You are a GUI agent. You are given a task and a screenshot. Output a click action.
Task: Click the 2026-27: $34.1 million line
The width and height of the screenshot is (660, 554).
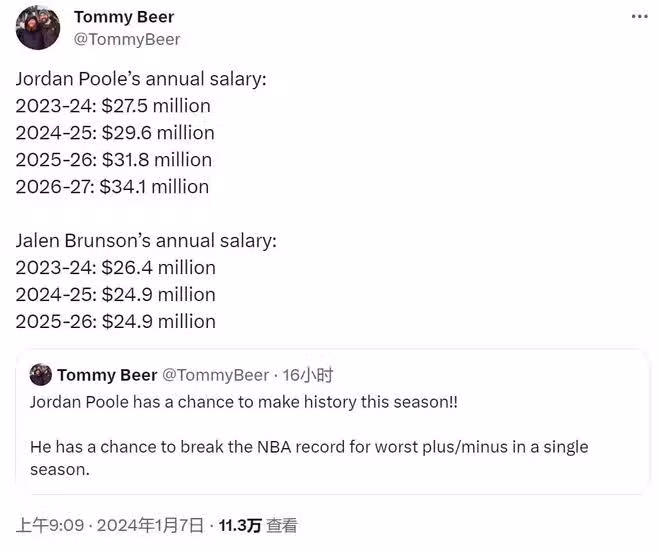point(112,187)
